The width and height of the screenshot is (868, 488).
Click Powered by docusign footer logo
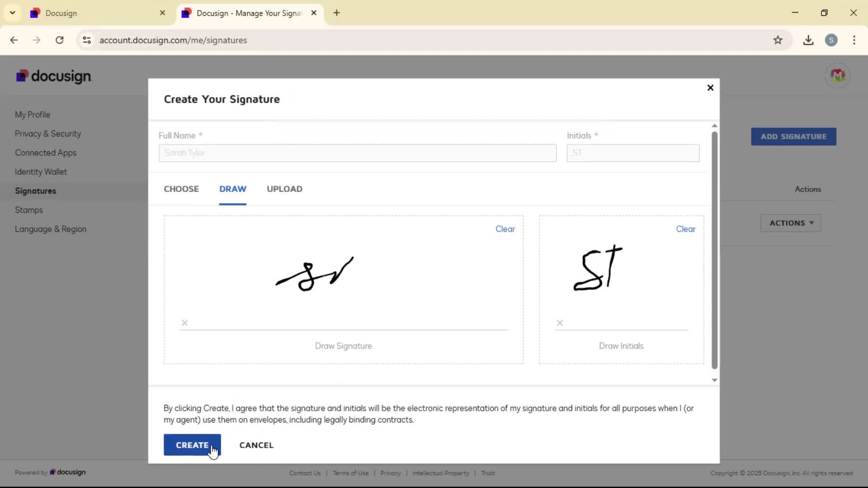pyautogui.click(x=50, y=472)
